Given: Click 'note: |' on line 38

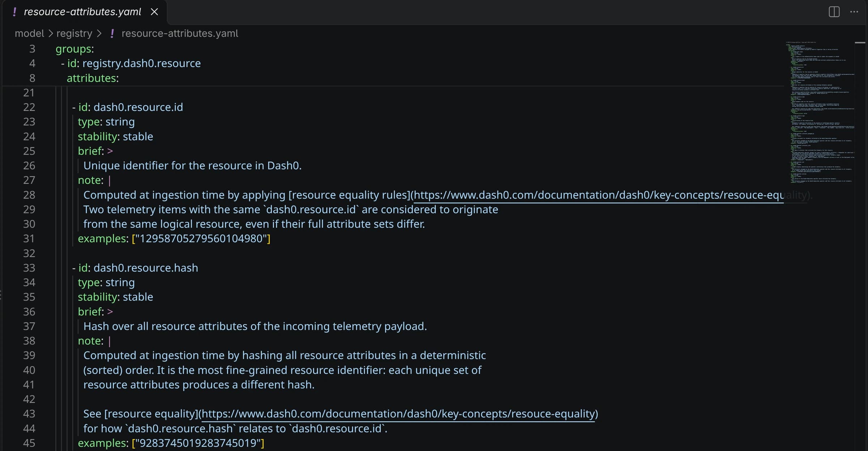Looking at the screenshot, I should coord(94,341).
